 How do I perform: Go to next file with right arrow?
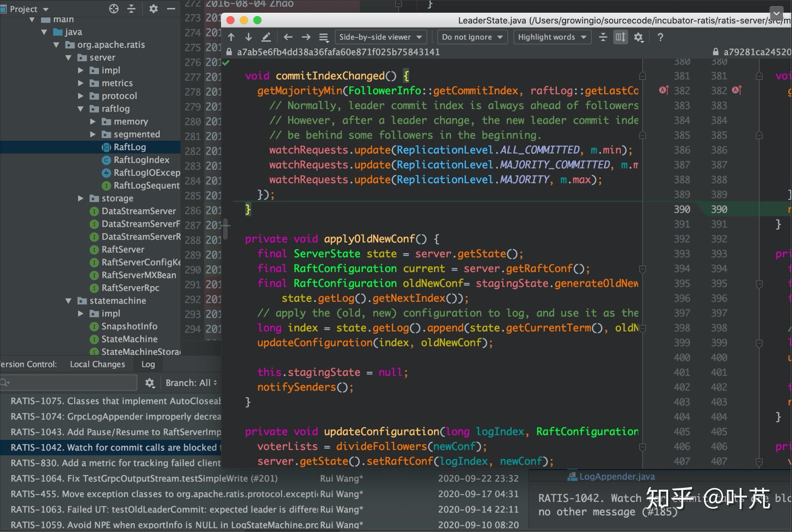[306, 37]
